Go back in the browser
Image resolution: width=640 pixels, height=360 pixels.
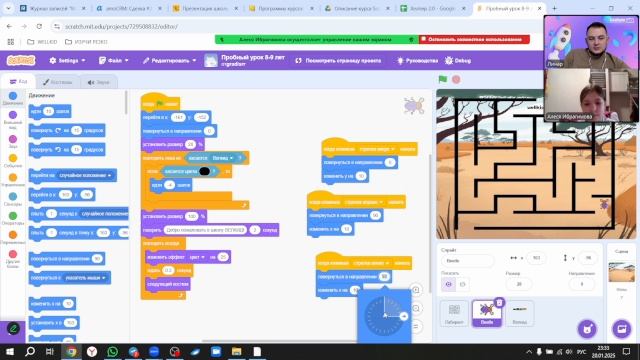(x=9, y=26)
